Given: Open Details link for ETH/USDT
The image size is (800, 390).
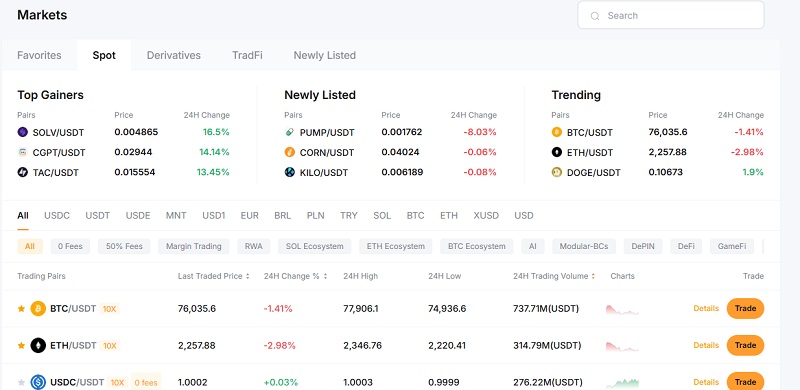Looking at the screenshot, I should [706, 346].
